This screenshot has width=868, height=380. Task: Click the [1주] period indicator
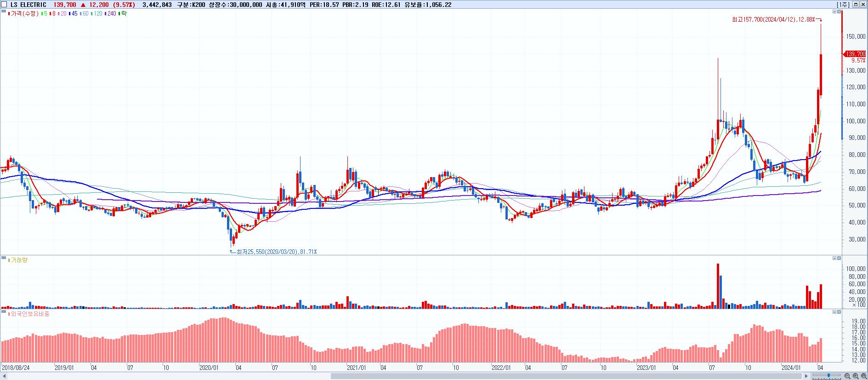pos(844,5)
